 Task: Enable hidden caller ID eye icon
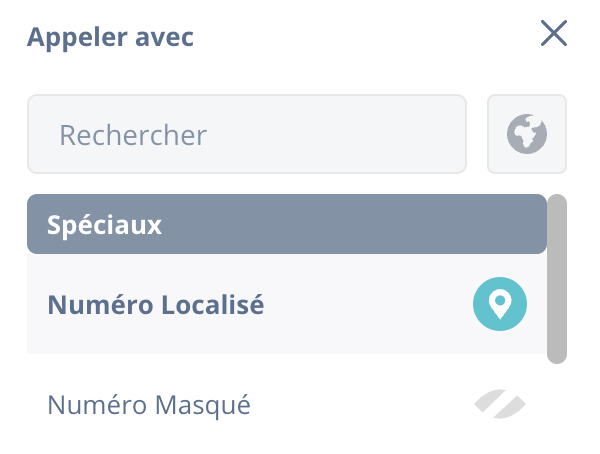click(500, 404)
